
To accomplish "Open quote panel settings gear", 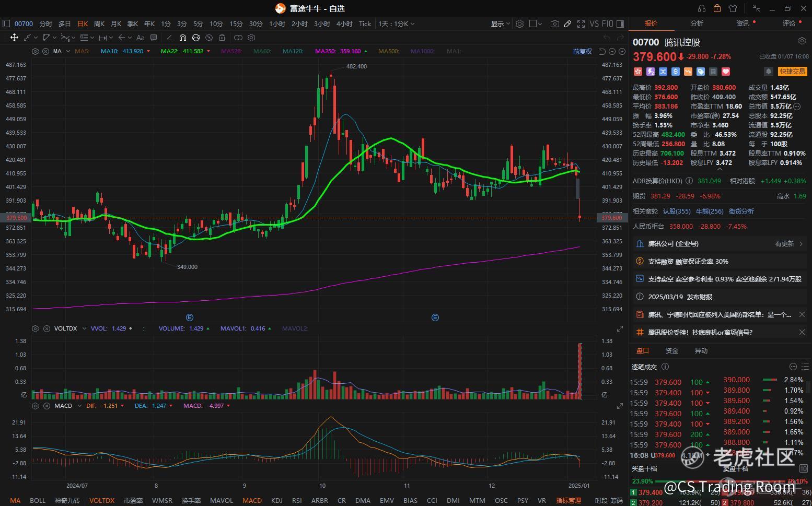I will [802, 41].
